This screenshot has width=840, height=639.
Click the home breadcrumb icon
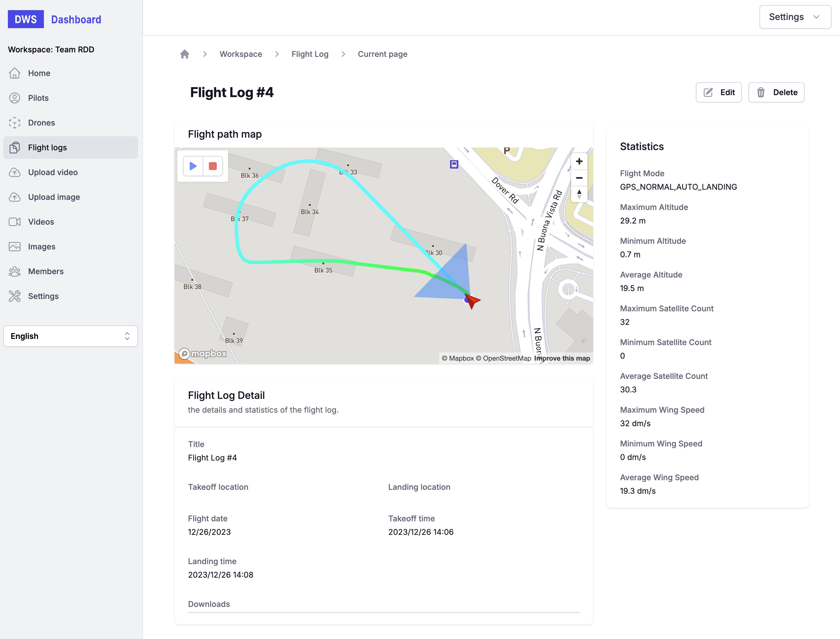[x=185, y=54]
